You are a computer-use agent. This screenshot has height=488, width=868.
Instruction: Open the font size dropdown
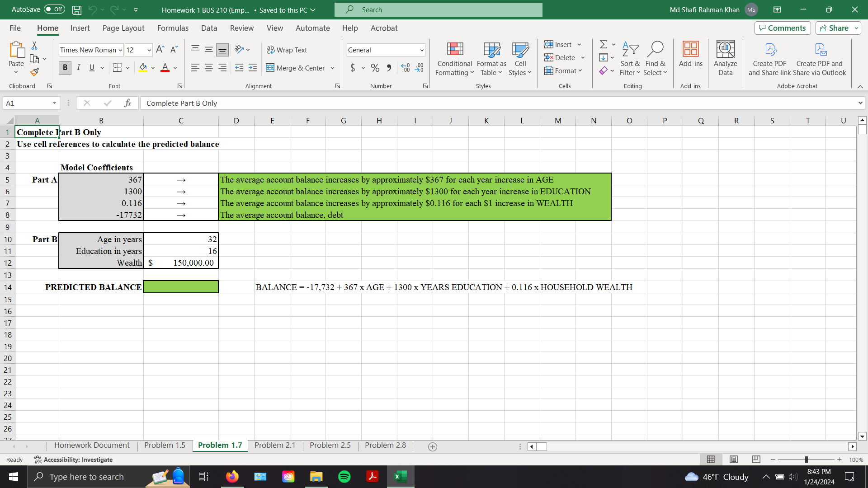click(x=149, y=50)
